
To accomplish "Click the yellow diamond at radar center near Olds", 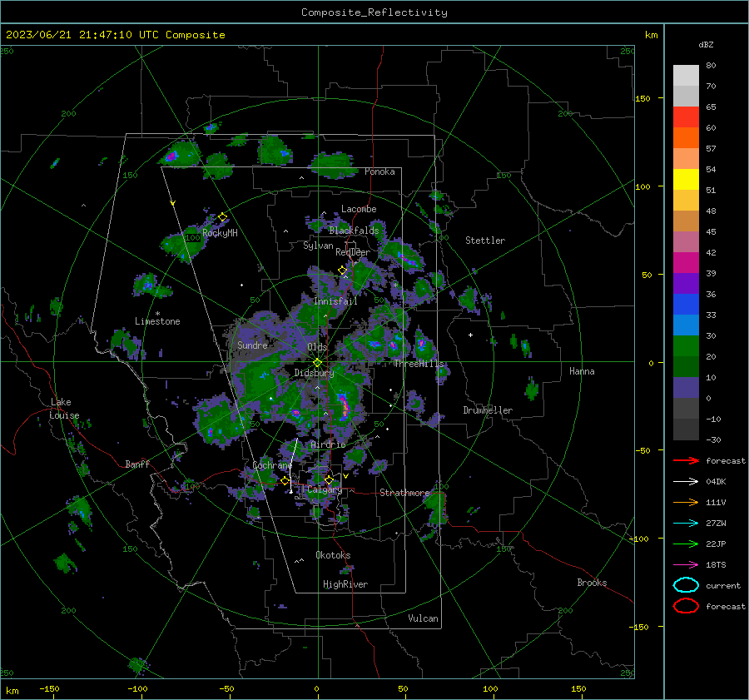I will 317,363.
